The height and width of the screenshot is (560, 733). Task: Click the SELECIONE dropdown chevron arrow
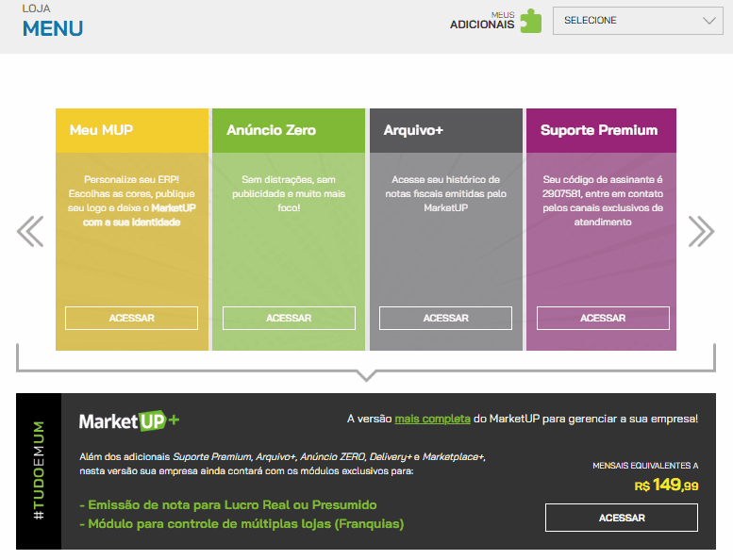point(709,21)
